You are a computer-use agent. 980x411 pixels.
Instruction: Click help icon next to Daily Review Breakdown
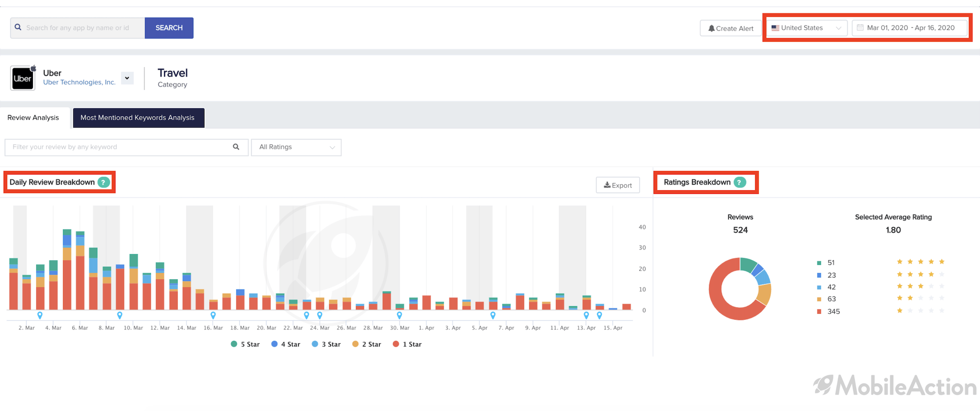pos(104,182)
